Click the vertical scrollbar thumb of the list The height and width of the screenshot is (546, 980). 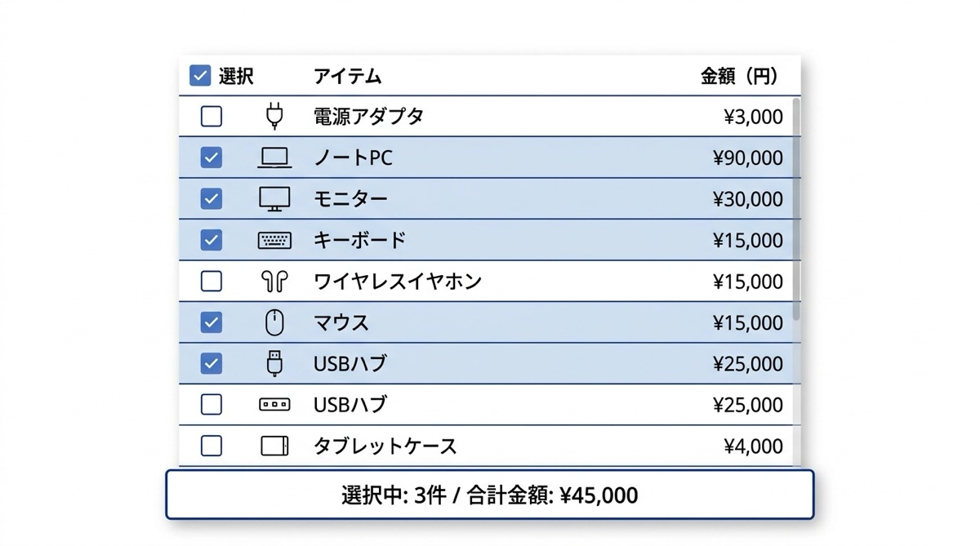796,208
